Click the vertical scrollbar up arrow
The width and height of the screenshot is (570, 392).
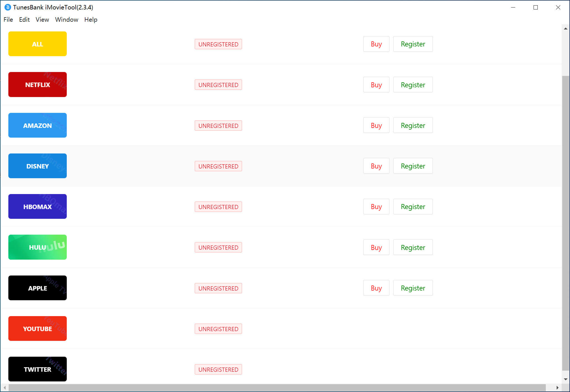pyautogui.click(x=566, y=28)
